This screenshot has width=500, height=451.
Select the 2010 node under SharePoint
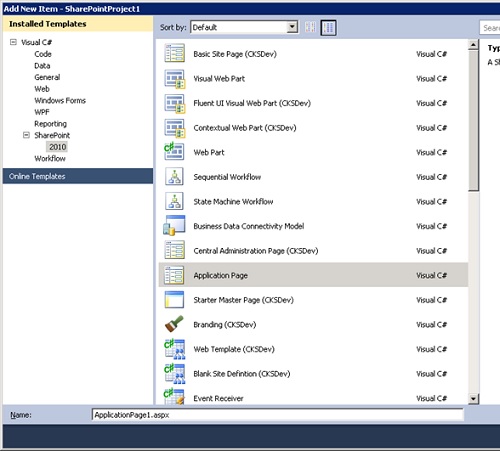pyautogui.click(x=58, y=147)
